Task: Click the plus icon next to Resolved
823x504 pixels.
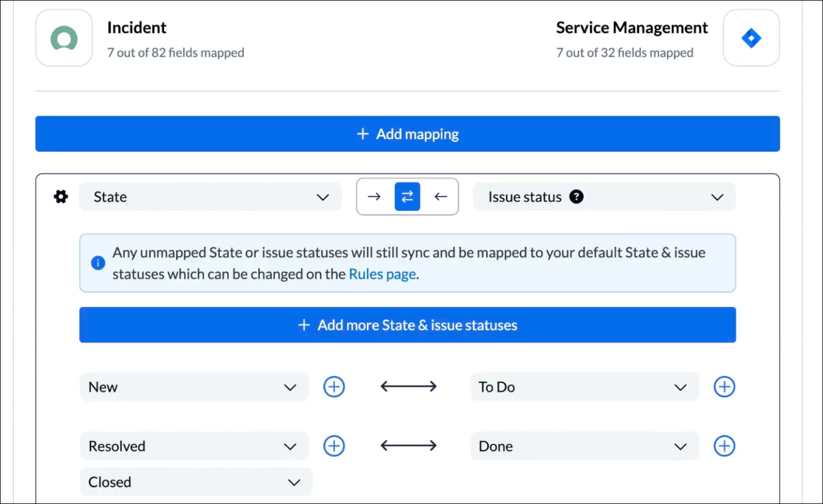Action: [x=334, y=446]
